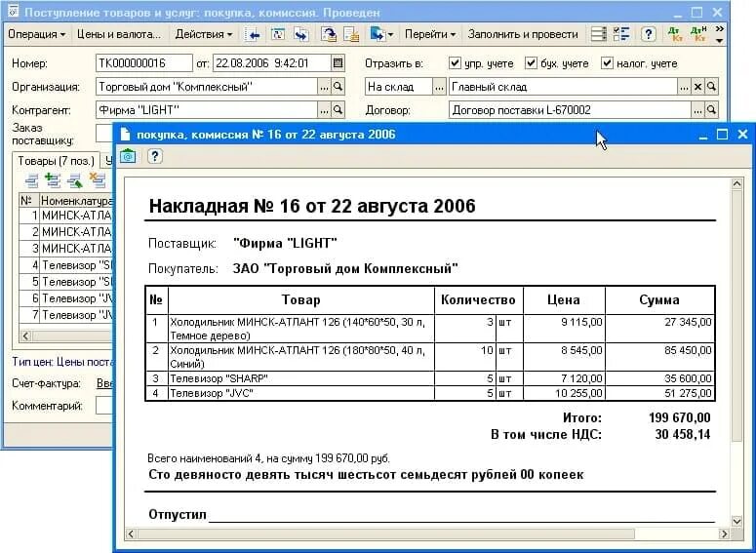Click the ellipsis button of Договор field
Viewport: 756px width, 553px height.
point(697,110)
